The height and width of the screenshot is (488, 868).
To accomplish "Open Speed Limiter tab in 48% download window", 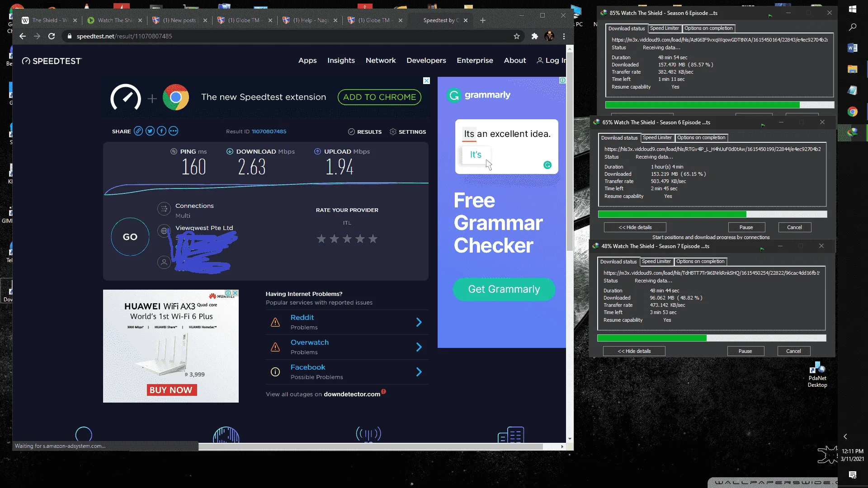I will tap(656, 261).
